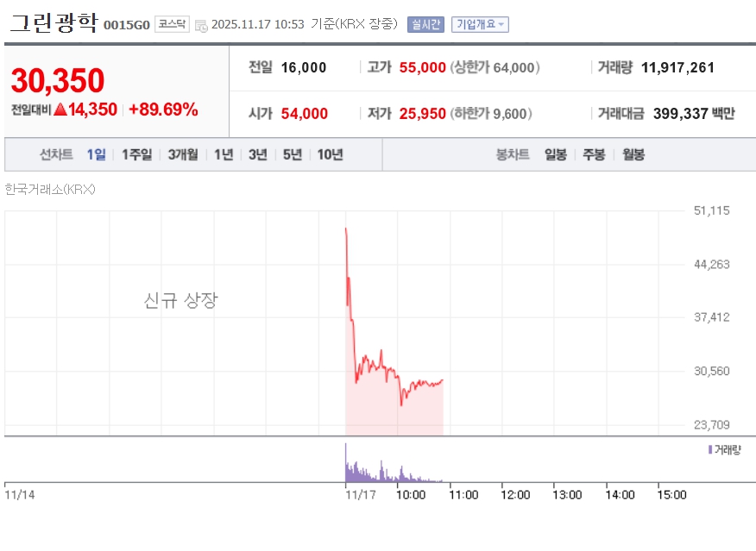Click the 10:00 marker on the time axis
The image size is (756, 551).
tap(411, 495)
